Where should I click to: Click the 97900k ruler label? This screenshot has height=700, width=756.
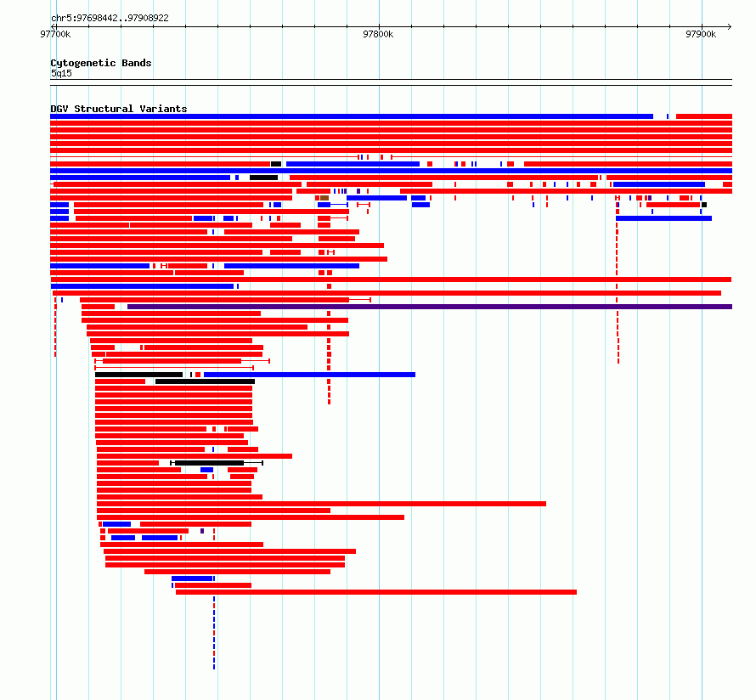[x=701, y=34]
